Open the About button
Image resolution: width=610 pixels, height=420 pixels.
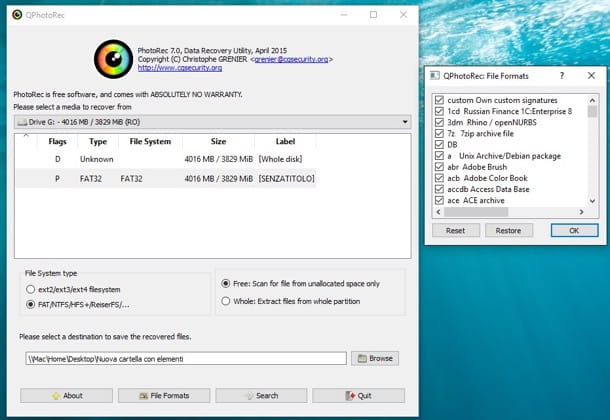[x=67, y=396]
